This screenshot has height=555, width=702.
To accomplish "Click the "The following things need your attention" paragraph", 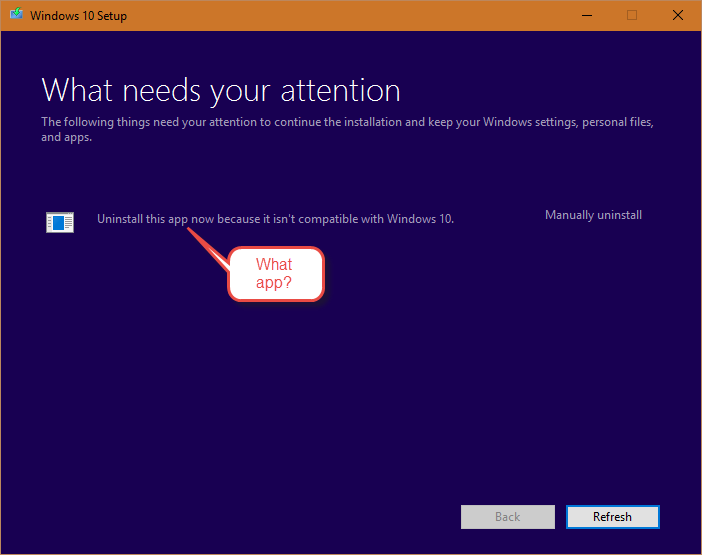I will click(347, 129).
